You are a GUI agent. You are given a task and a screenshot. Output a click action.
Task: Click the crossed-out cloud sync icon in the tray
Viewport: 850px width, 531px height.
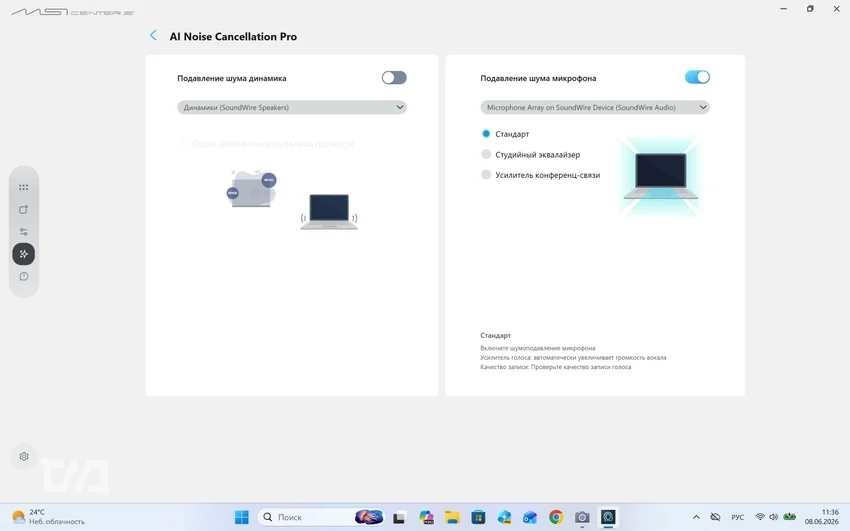pos(716,517)
